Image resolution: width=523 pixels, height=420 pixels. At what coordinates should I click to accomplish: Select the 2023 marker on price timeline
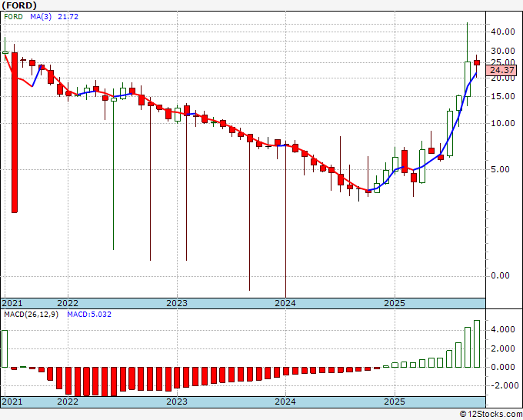point(177,303)
